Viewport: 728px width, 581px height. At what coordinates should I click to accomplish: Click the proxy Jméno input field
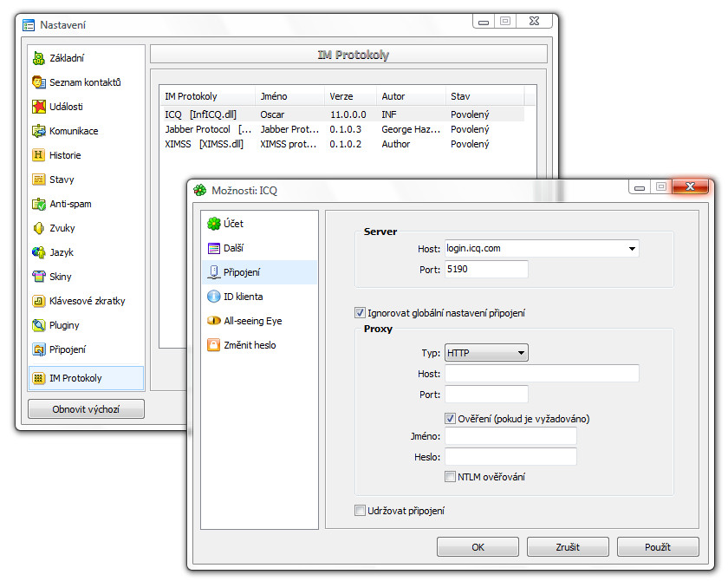(x=510, y=436)
